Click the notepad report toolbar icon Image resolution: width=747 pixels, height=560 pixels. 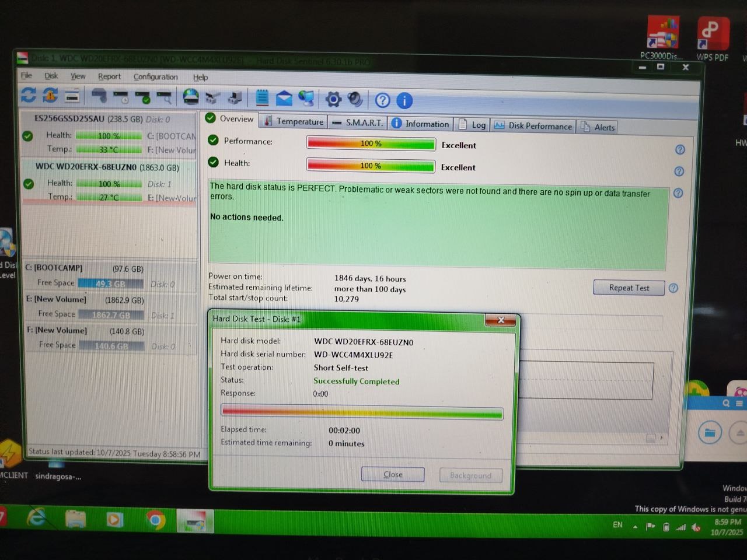click(x=262, y=98)
